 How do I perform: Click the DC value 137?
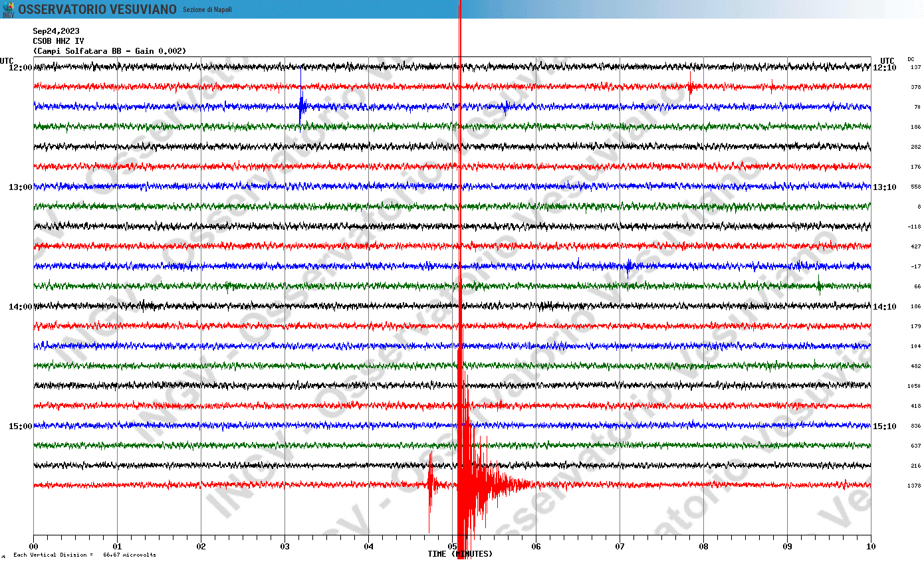[916, 67]
